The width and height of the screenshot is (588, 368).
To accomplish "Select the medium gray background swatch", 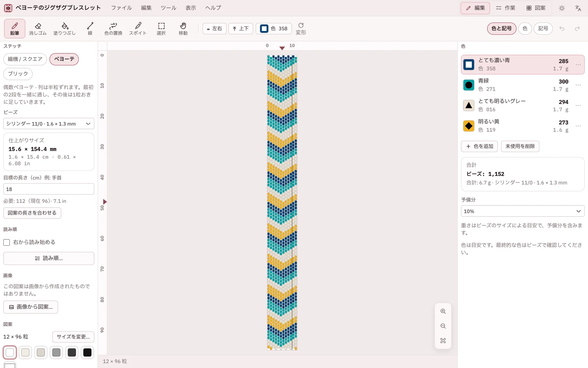I will pos(56,353).
